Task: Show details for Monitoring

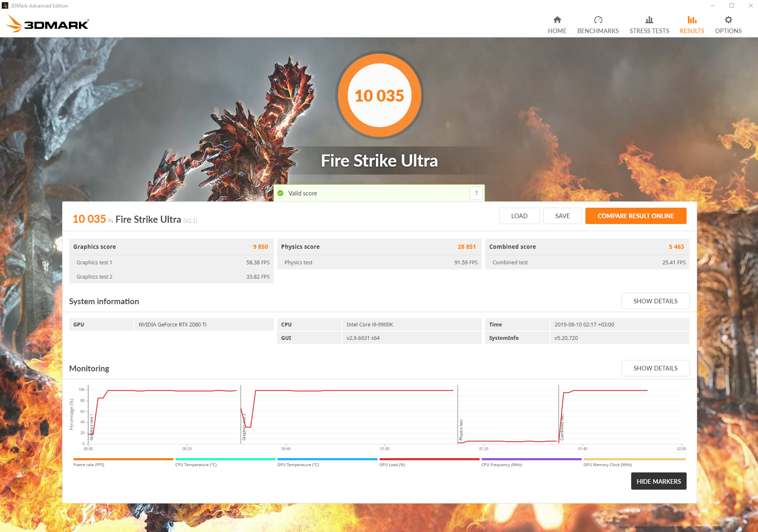Action: point(656,368)
